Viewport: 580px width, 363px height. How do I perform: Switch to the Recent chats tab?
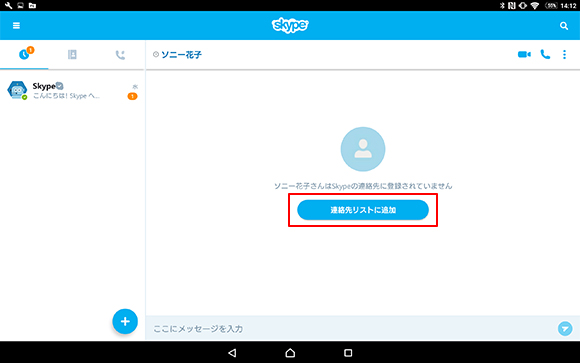point(24,54)
